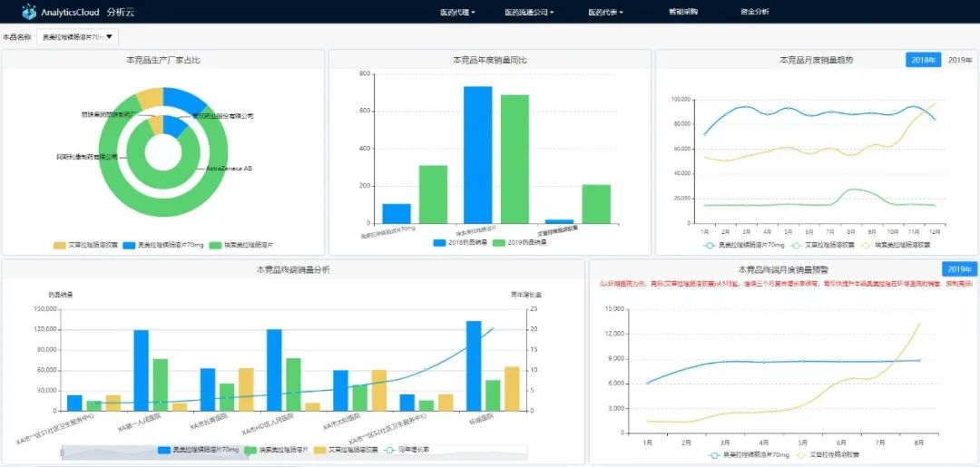
Task: Toggle green 埃索美拉唑肠溶片 legend under pie chart
Action: tap(241, 245)
